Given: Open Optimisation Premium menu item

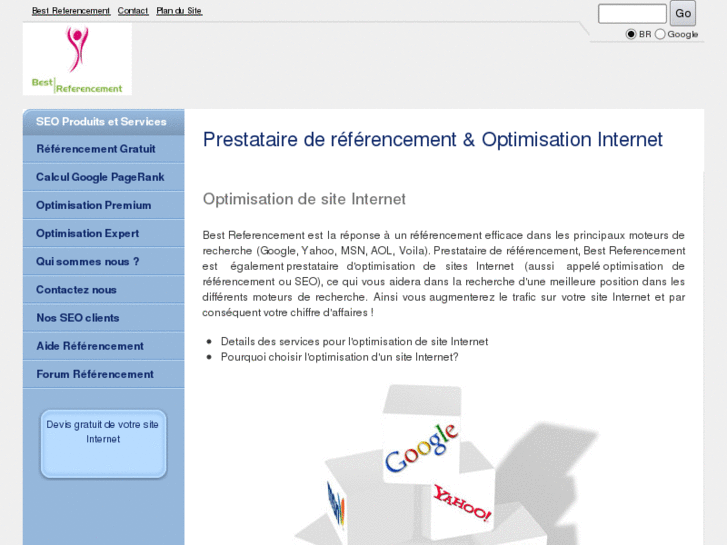Looking at the screenshot, I should pyautogui.click(x=103, y=205).
